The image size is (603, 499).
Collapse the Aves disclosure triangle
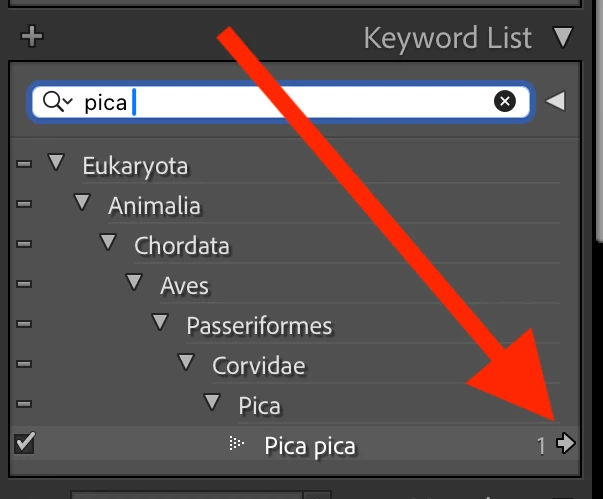coord(134,284)
